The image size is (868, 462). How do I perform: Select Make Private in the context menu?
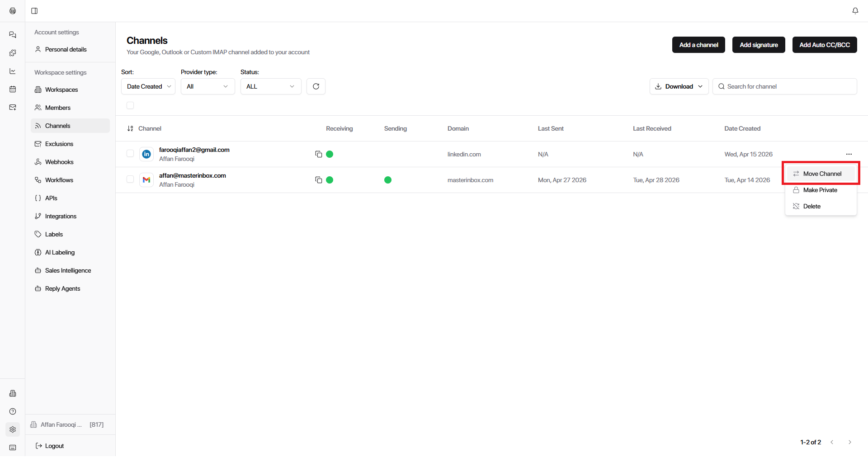point(820,190)
